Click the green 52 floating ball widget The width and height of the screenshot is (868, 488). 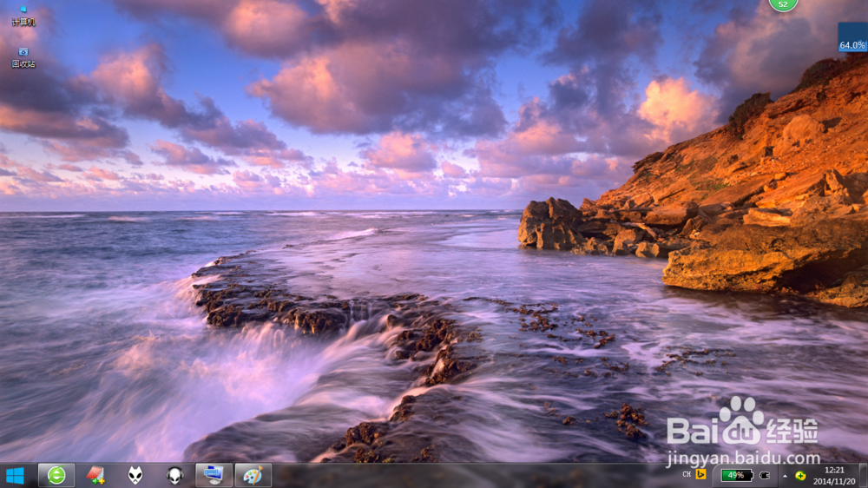click(x=783, y=4)
